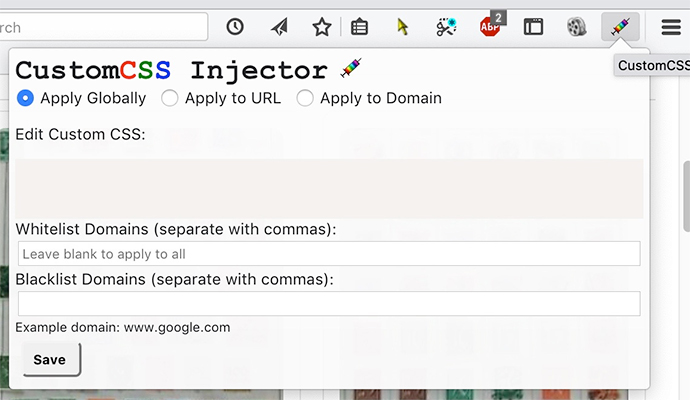Click the browser search box
The image size is (690, 400).
(103, 27)
